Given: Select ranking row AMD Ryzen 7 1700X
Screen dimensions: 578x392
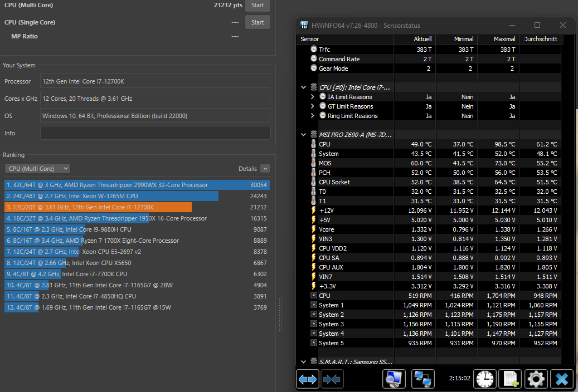Looking at the screenshot, I should pyautogui.click(x=137, y=241).
